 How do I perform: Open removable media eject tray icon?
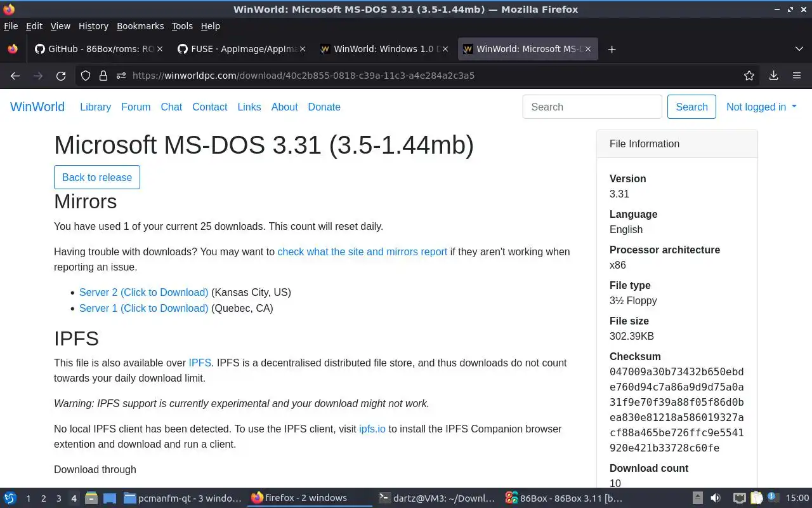point(697,498)
